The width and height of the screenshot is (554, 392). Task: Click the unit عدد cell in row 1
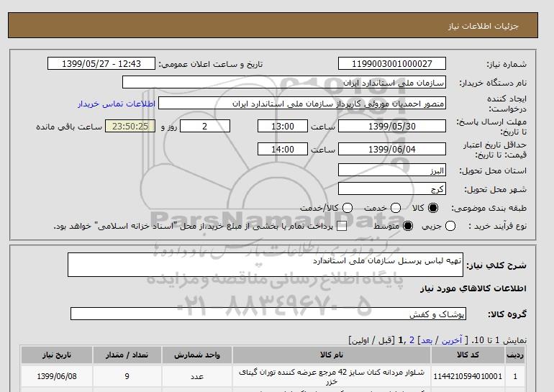click(x=197, y=376)
